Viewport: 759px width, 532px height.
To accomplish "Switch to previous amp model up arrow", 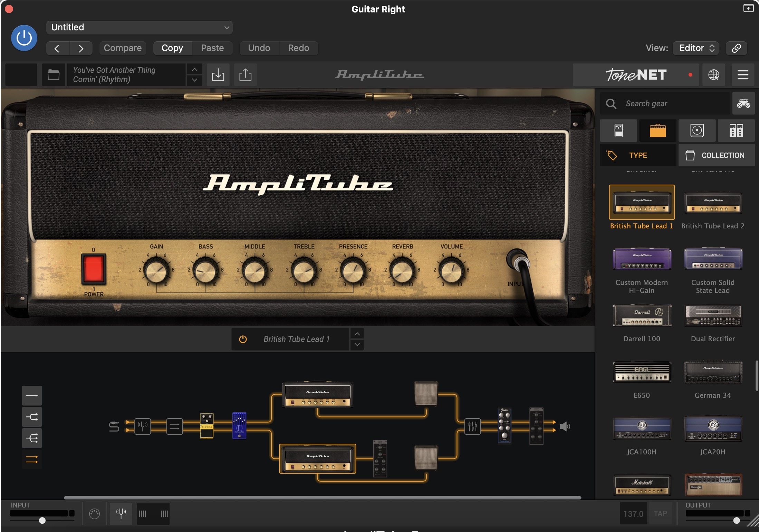I will click(x=357, y=334).
